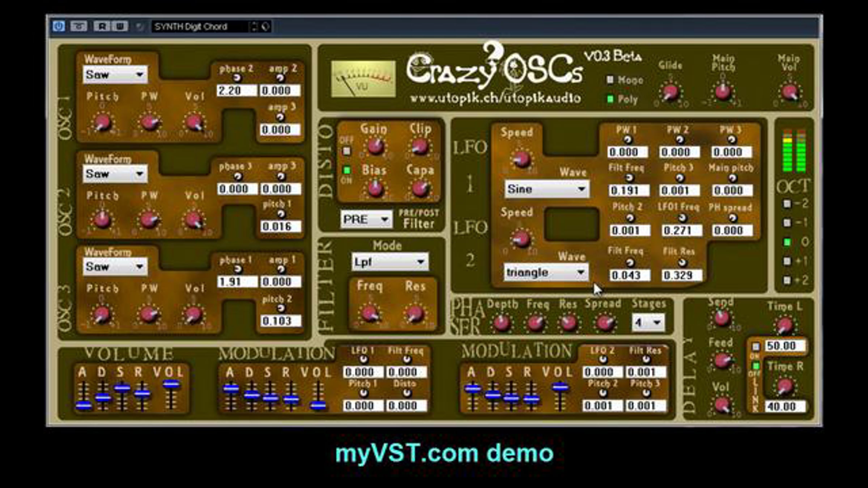This screenshot has width=868, height=488.
Task: Open OSC 2 WaveForm dropdown
Action: pyautogui.click(x=115, y=174)
